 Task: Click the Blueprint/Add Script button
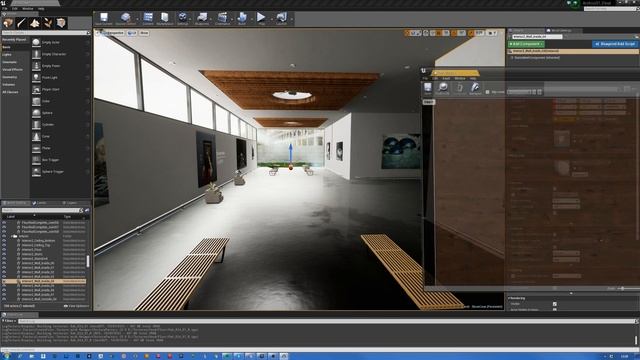click(x=615, y=44)
